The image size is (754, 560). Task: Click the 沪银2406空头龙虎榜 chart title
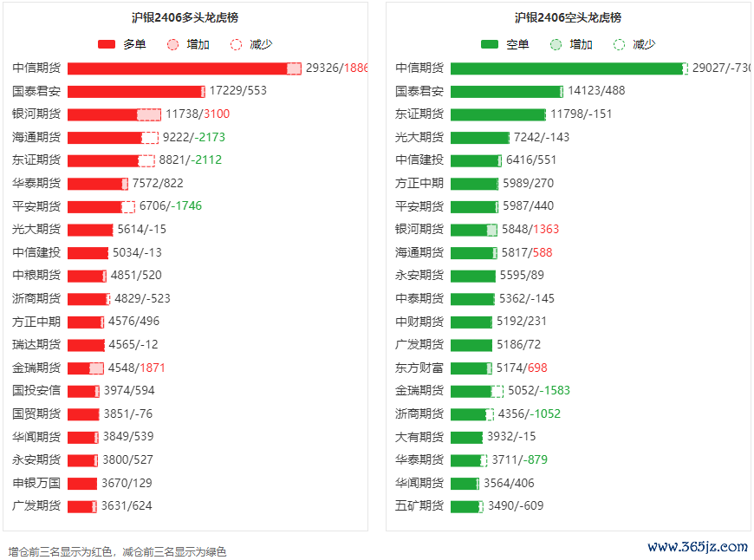pyautogui.click(x=568, y=18)
